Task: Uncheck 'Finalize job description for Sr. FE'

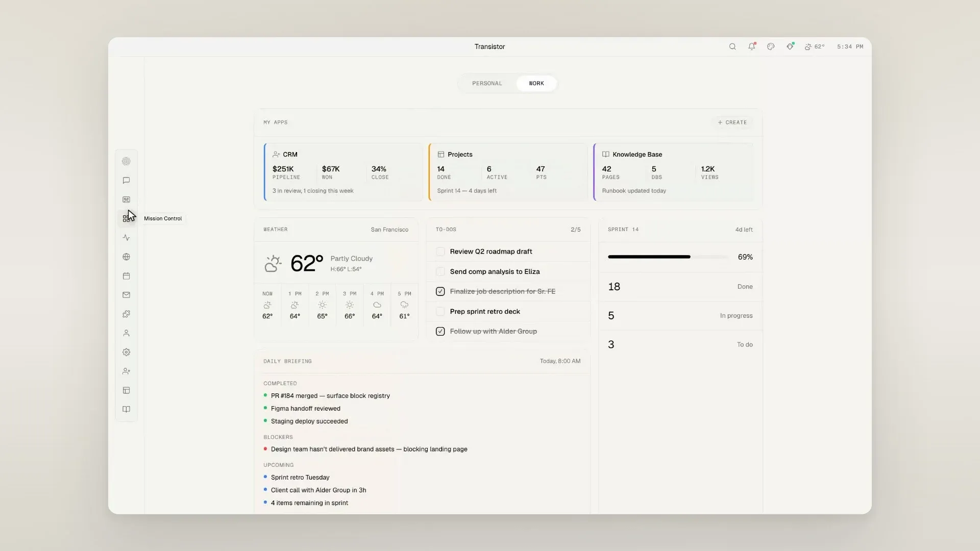Action: 440,291
